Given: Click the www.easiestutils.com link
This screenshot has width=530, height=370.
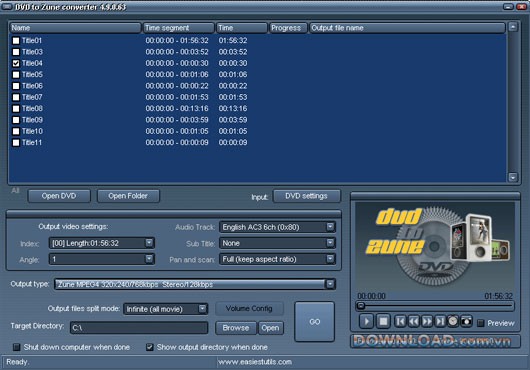Looking at the screenshot, I should [x=255, y=362].
